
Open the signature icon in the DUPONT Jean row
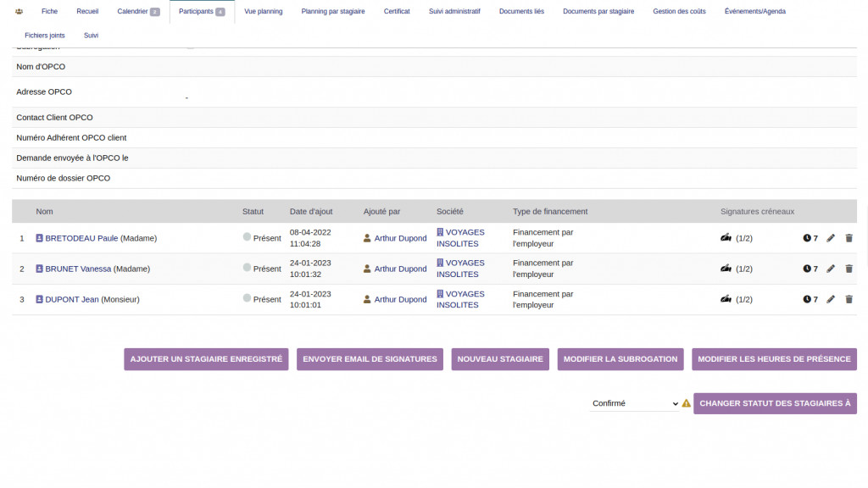726,299
